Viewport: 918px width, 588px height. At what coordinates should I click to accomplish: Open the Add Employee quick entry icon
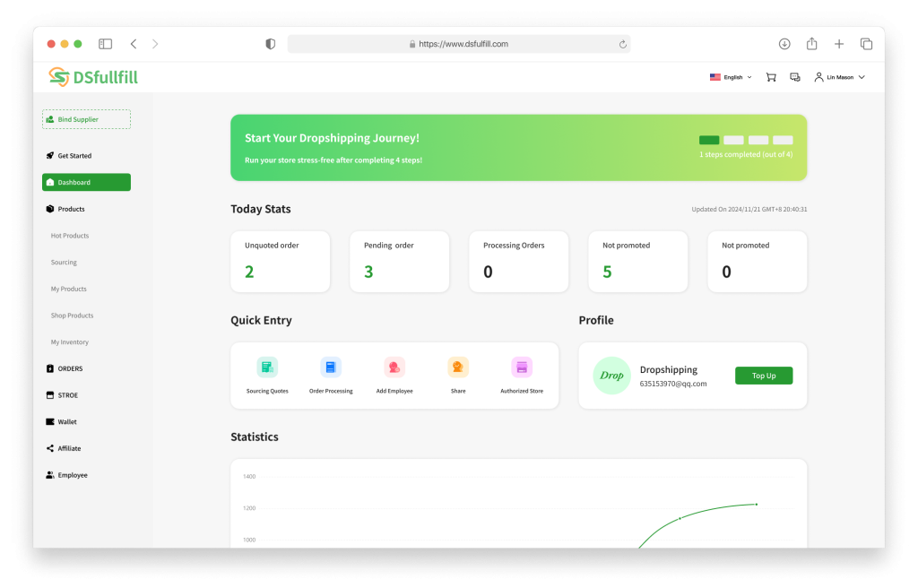pos(394,367)
